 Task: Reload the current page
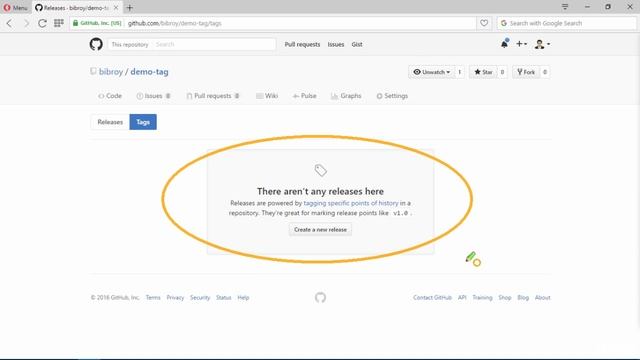[x=42, y=23]
